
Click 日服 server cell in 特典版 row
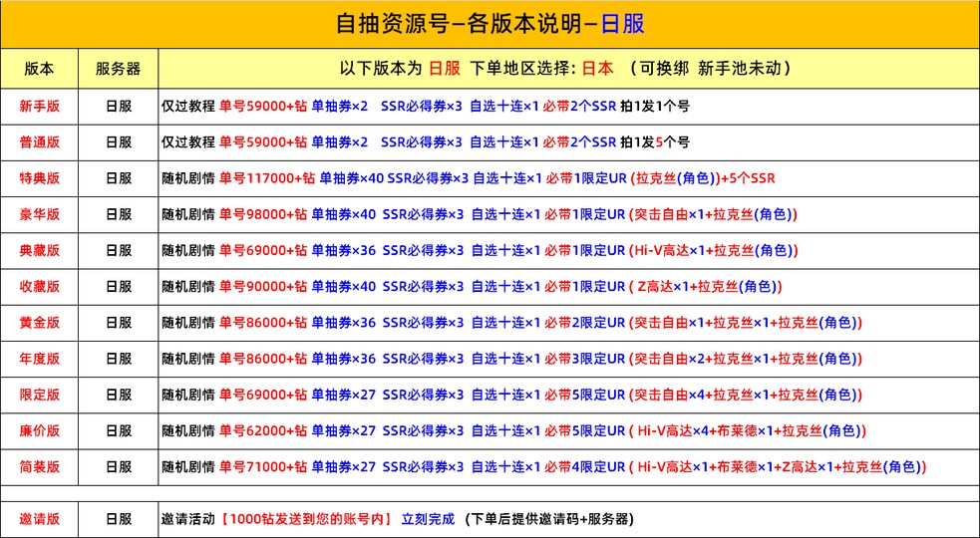(x=119, y=178)
